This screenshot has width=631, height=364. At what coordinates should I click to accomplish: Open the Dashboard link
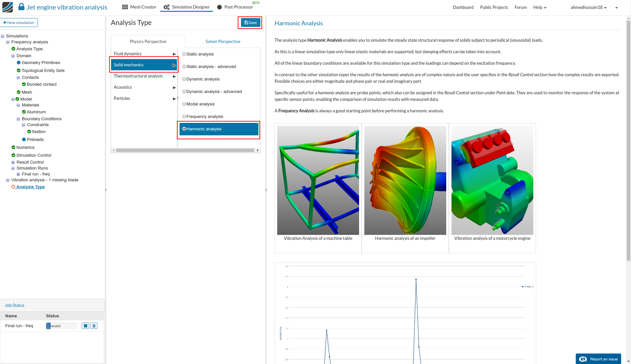[463, 7]
